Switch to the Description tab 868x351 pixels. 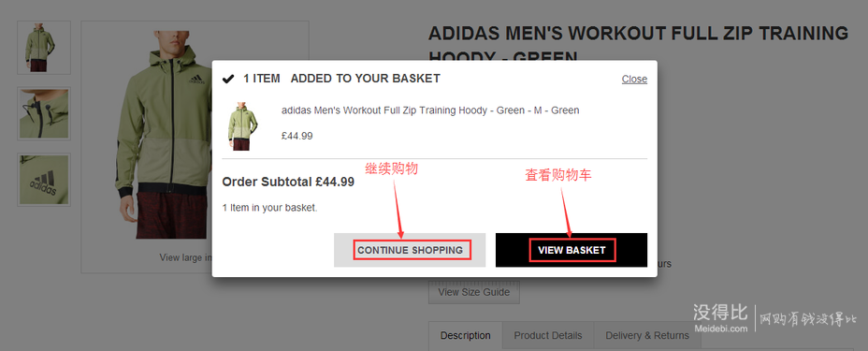[466, 335]
